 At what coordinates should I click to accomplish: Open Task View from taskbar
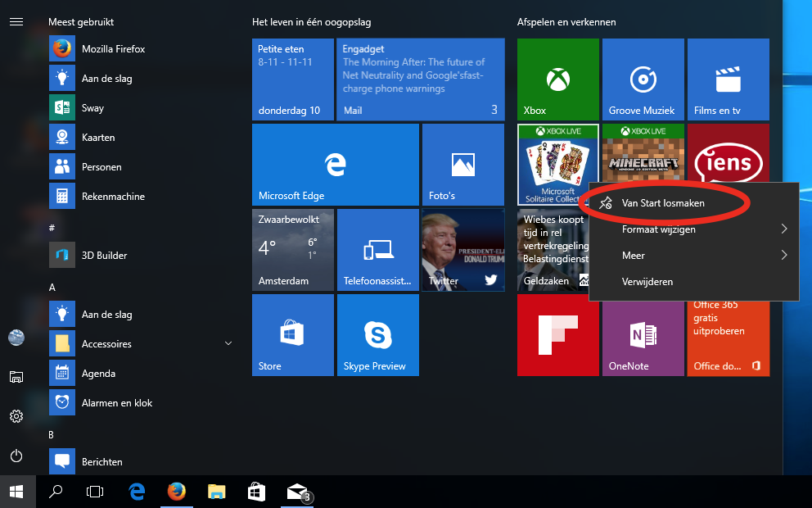point(96,492)
